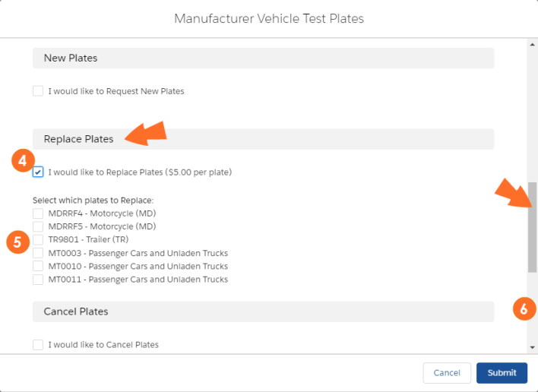538x392 pixels.
Task: Click the vertical scrollbar thumb
Action: click(x=532, y=227)
